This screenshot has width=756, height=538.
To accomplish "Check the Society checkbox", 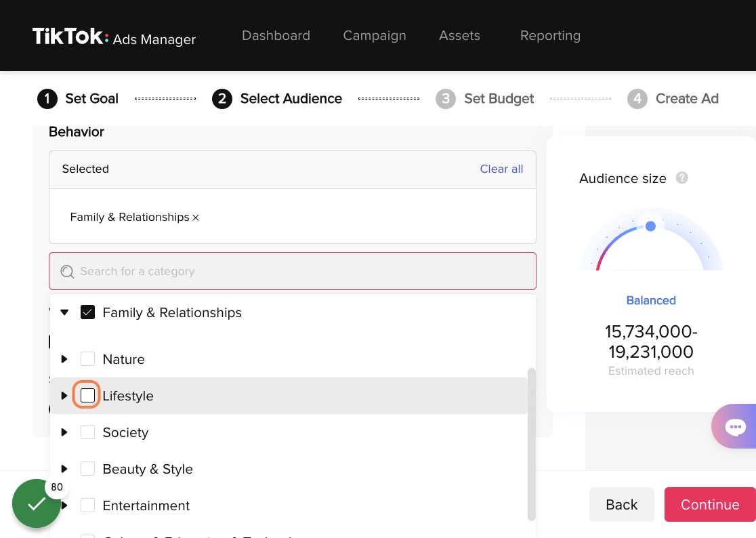I will point(88,432).
